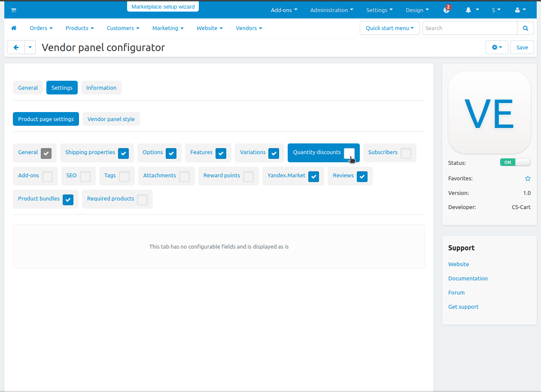Add add-on to favorites star
541x392 pixels.
click(528, 179)
